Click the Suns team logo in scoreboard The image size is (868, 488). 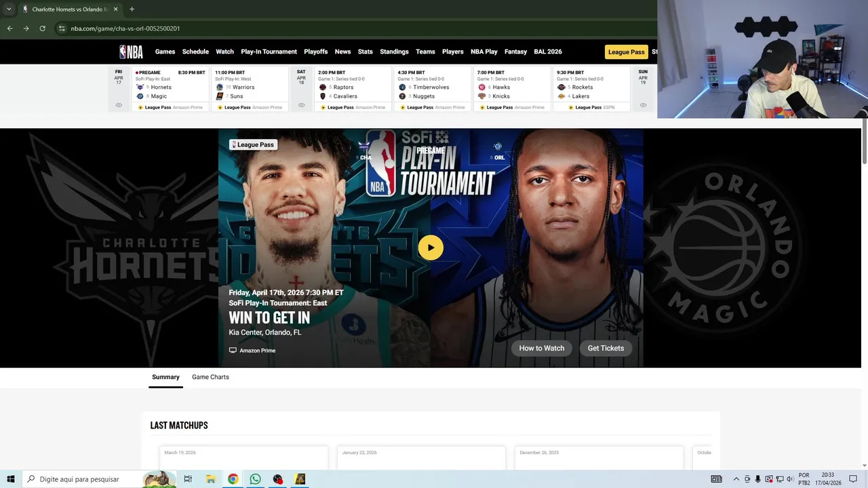[x=220, y=96]
